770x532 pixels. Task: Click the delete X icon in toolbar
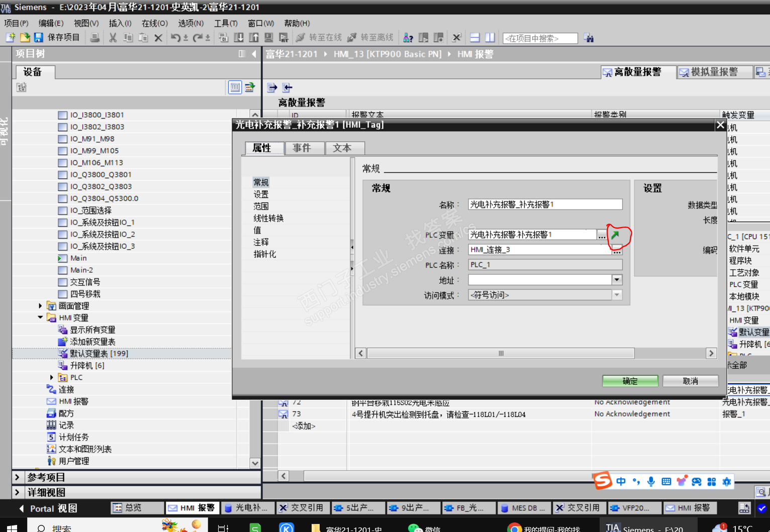pos(158,38)
